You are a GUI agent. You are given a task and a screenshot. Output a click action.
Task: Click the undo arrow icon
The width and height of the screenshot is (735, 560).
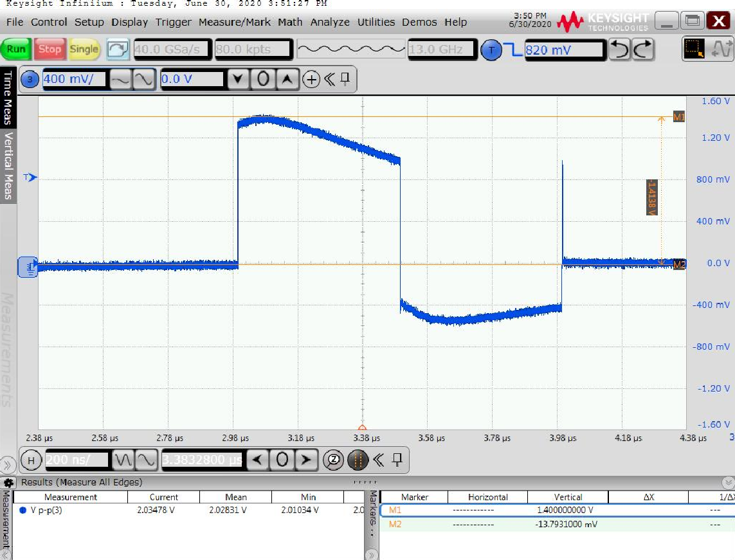[619, 50]
